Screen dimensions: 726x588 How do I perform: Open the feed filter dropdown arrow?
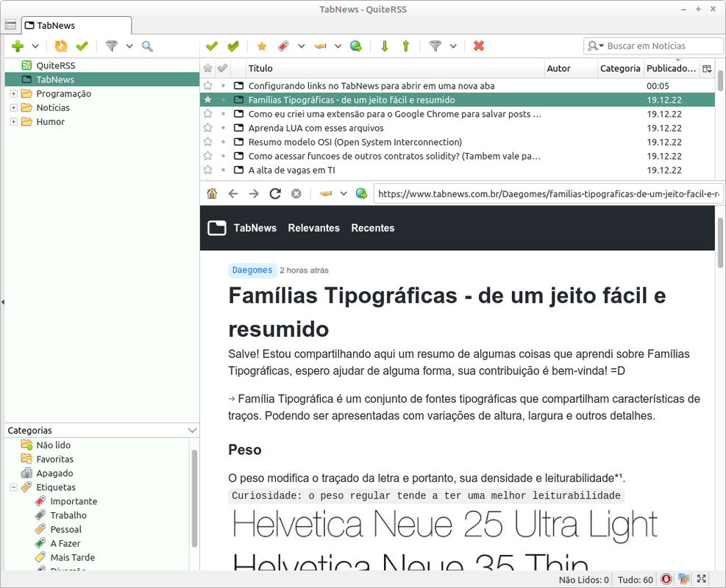[129, 46]
